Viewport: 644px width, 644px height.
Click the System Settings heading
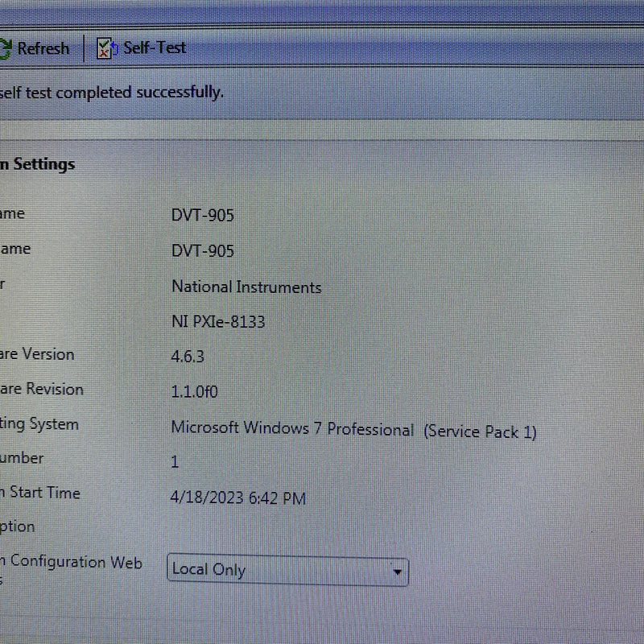tap(37, 163)
